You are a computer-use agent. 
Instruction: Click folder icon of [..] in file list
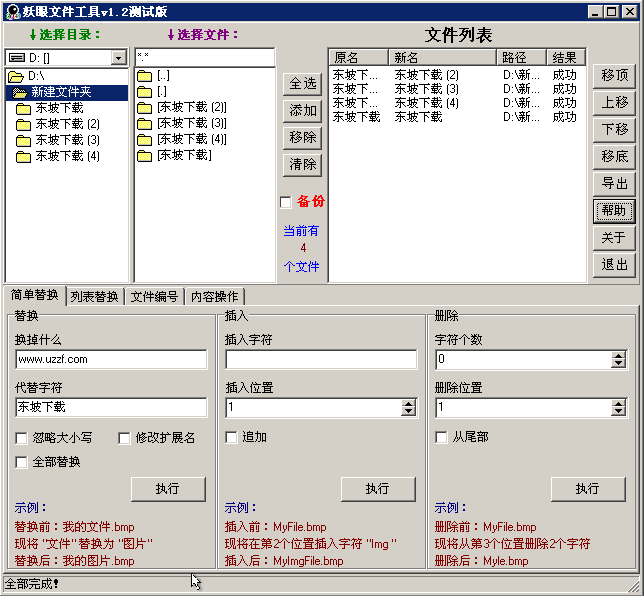click(144, 76)
